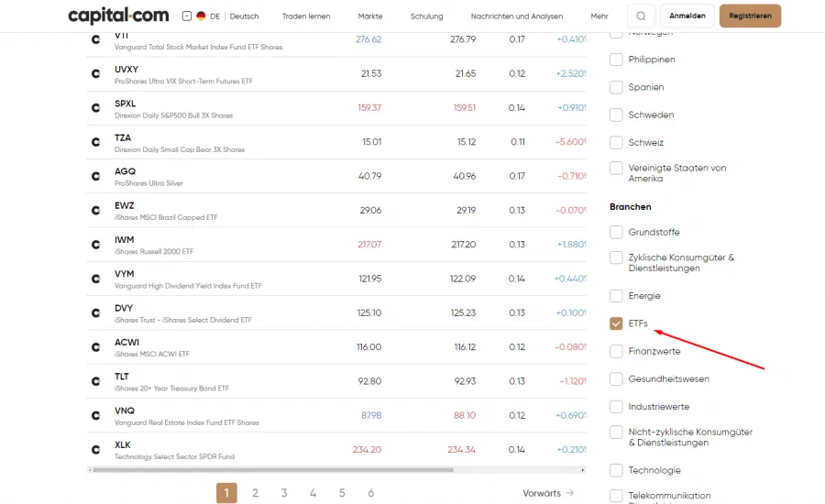Open the VYM Vanguard High Dividend row
This screenshot has width=825, height=504.
(x=336, y=279)
